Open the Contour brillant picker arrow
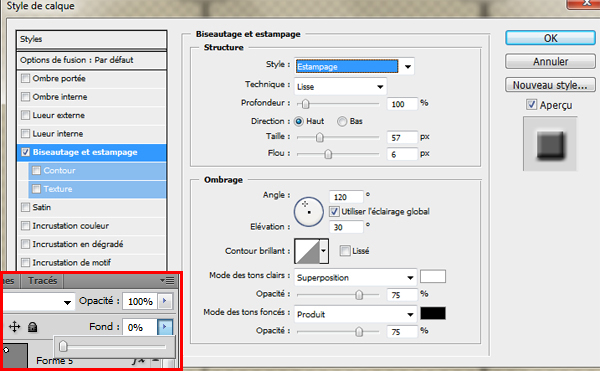 [x=324, y=251]
